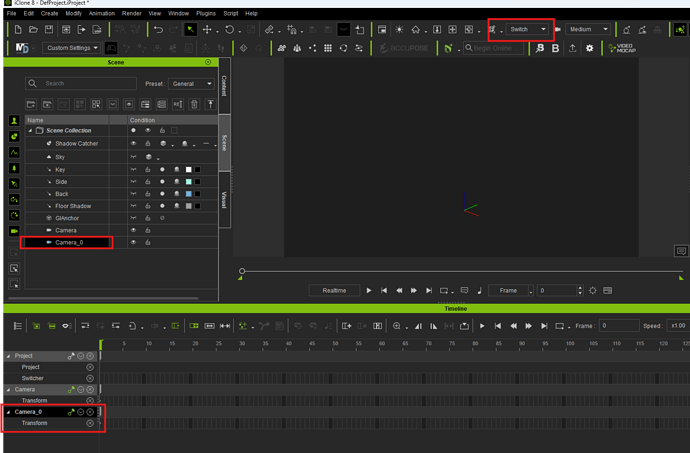Viewport: 690px width, 453px height.
Task: Click the Scene panel pin circle icon
Action: click(208, 62)
